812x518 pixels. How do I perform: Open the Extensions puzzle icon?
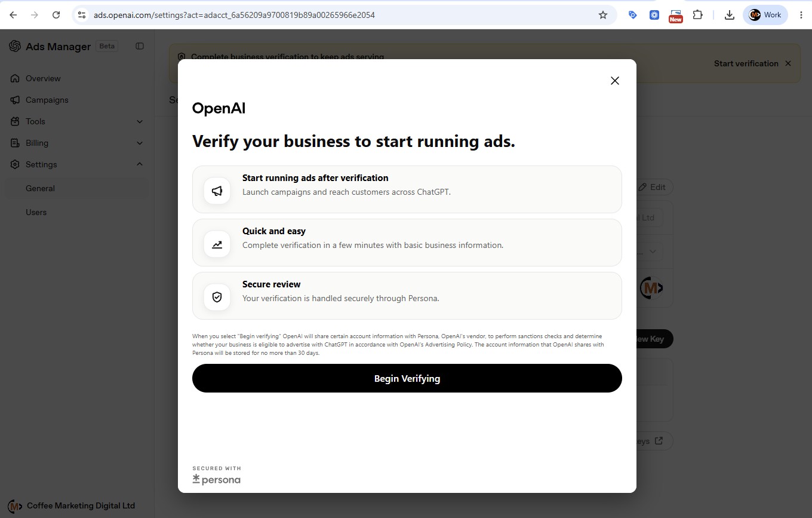[x=697, y=15]
